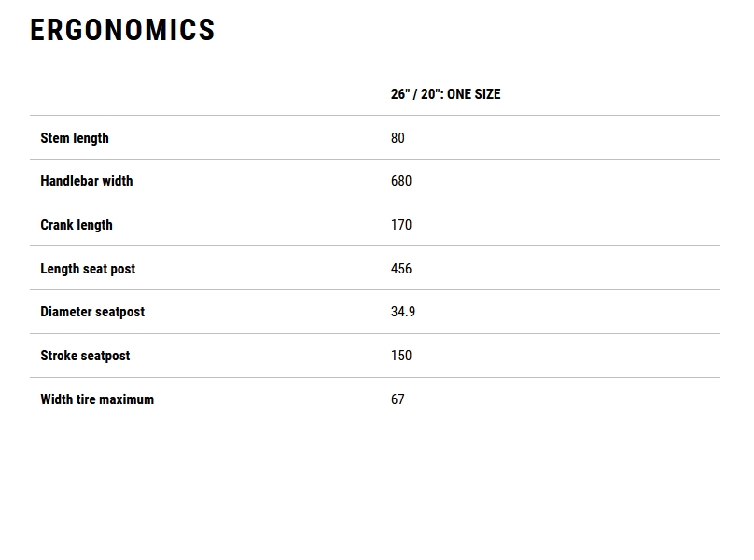Select the Diameter seatpost label
The height and width of the screenshot is (560, 754).
tap(92, 312)
